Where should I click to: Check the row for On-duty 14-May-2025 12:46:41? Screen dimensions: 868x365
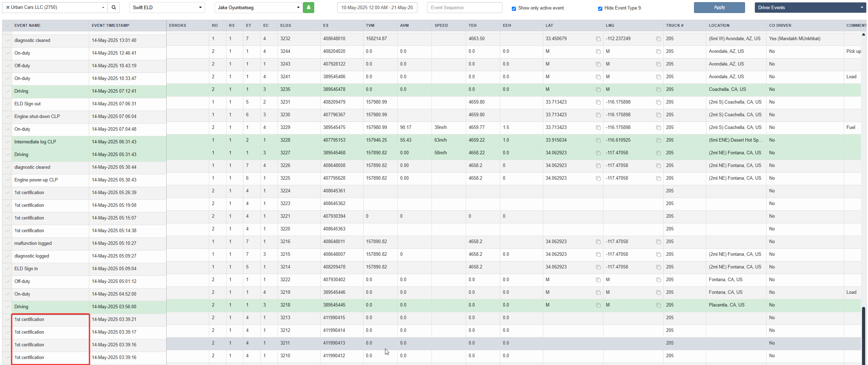coord(8,53)
